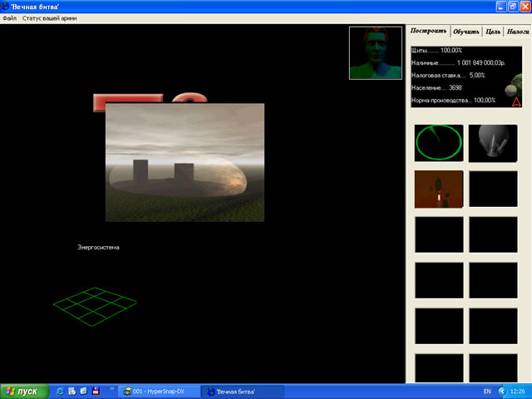Image resolution: width=532 pixels, height=399 pixels.
Task: Select the green radar circle build icon
Action: tap(438, 143)
